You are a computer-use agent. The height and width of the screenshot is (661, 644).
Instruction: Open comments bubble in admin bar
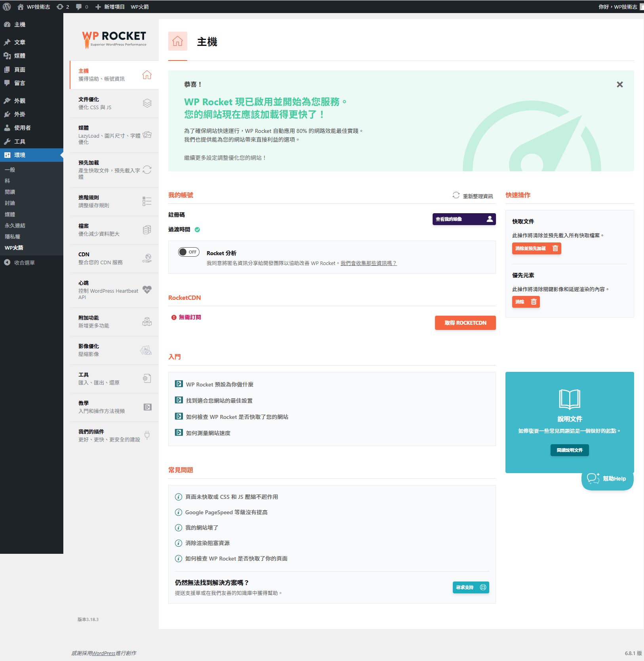pyautogui.click(x=82, y=7)
